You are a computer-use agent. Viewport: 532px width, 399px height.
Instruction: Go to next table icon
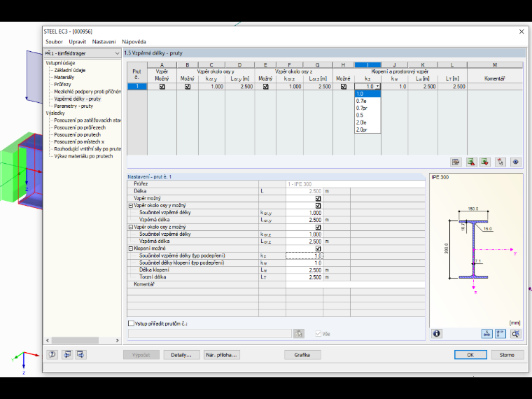tap(80, 355)
